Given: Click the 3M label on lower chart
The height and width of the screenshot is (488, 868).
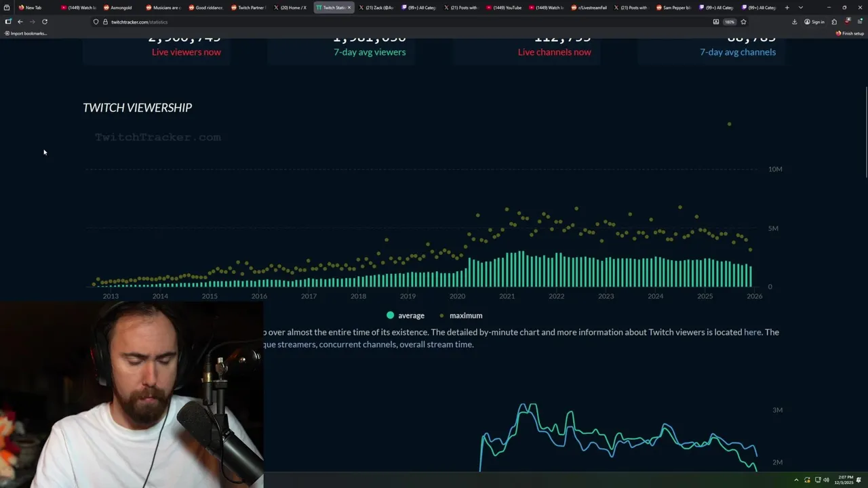Looking at the screenshot, I should point(778,410).
